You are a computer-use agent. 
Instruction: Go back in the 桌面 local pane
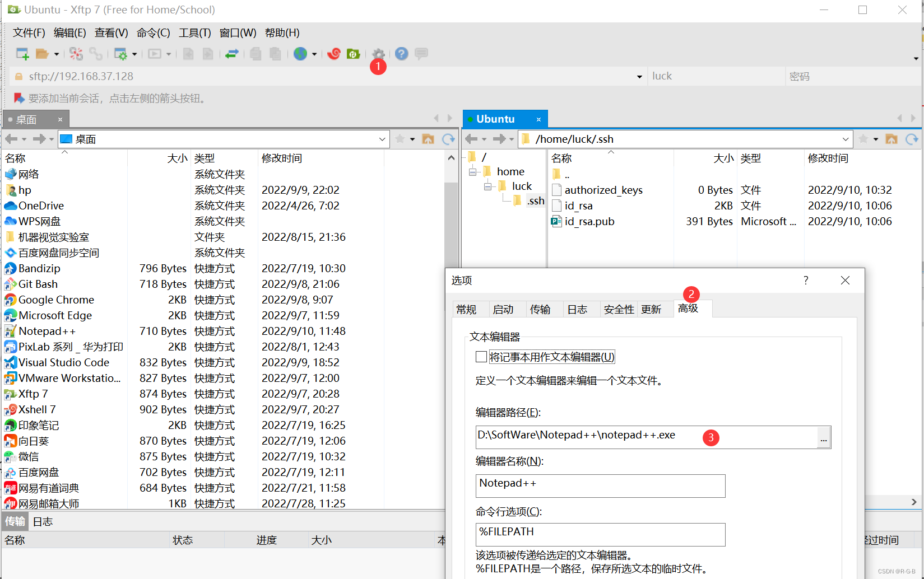tap(11, 139)
